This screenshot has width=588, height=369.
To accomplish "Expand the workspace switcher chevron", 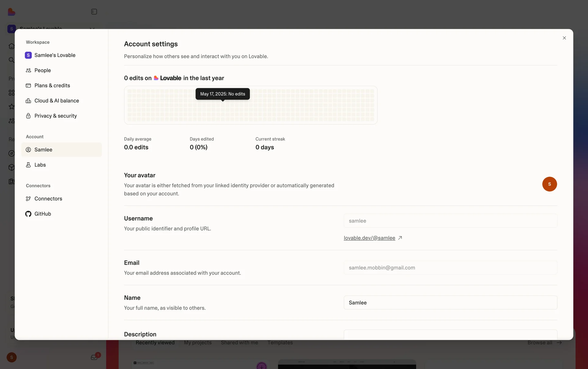I will point(92,28).
